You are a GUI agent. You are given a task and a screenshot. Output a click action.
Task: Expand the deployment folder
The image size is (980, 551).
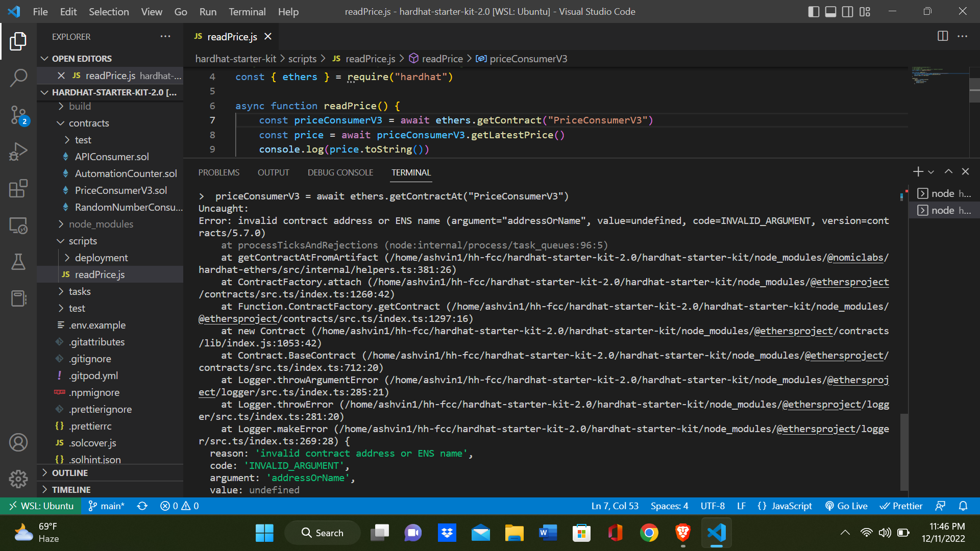[x=110, y=258]
